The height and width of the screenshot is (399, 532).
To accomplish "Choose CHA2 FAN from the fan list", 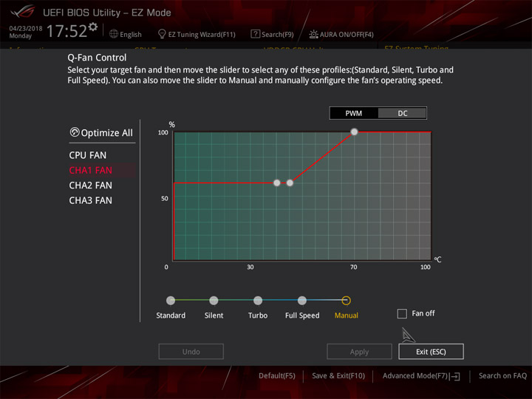I will tap(91, 185).
